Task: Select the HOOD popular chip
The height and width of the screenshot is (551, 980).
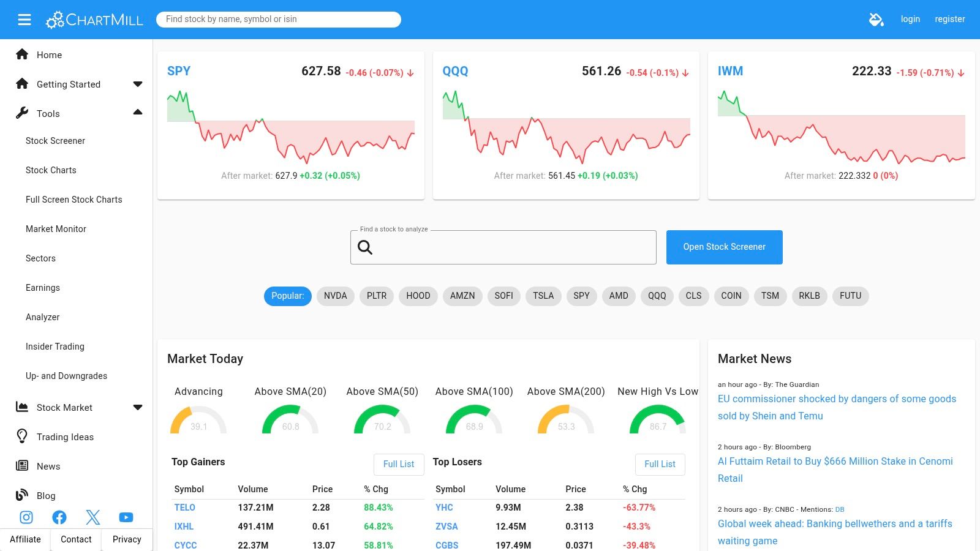Action: pyautogui.click(x=418, y=296)
